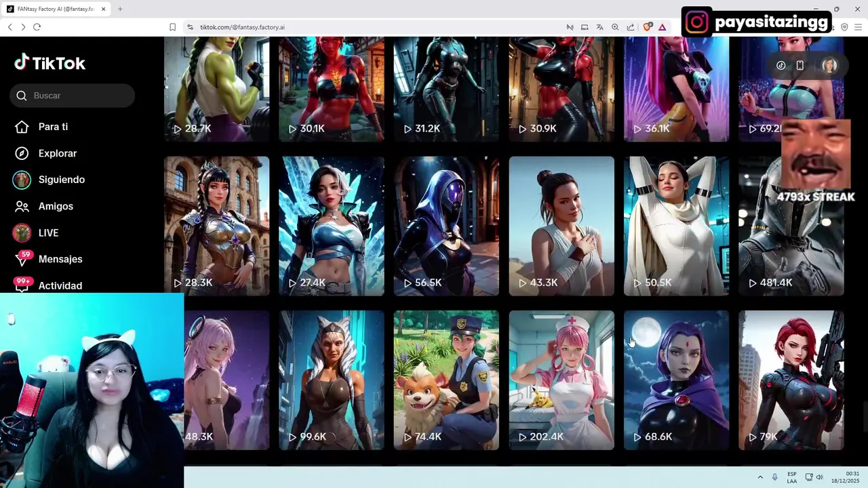Open the Explorar page

coord(58,153)
